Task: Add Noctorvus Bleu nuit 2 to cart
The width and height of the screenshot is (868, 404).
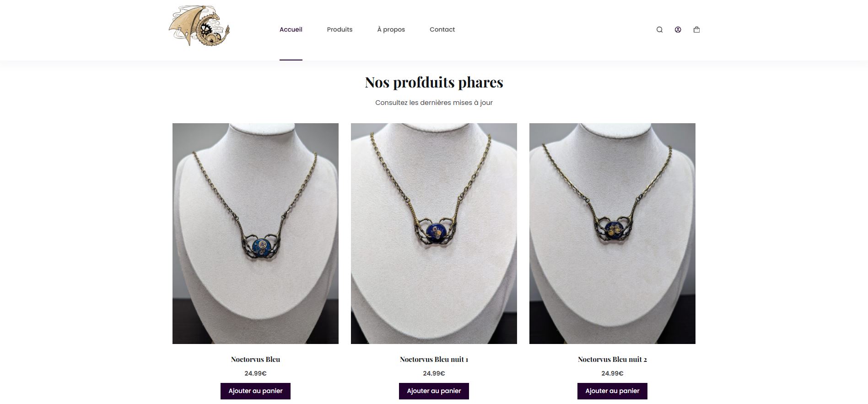Action: [x=612, y=391]
